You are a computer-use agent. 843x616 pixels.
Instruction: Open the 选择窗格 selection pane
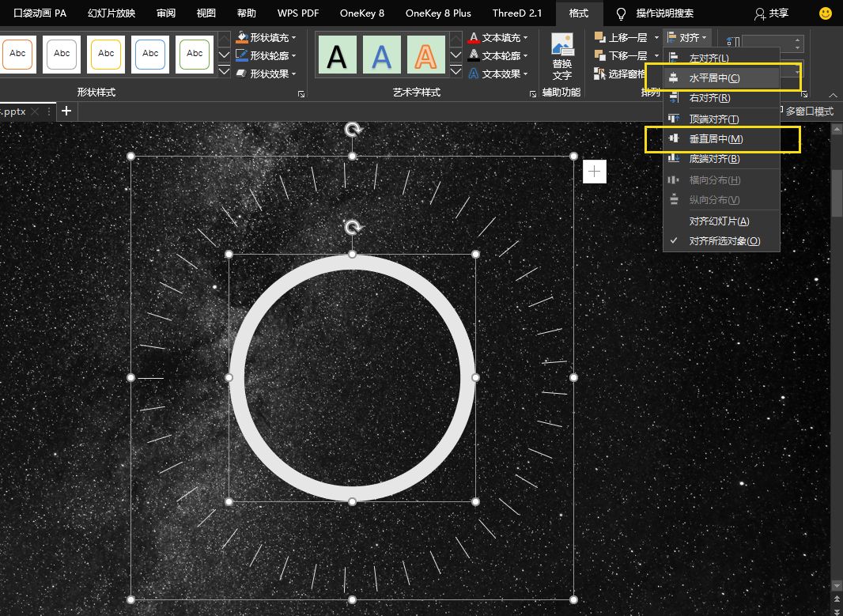pyautogui.click(x=620, y=74)
